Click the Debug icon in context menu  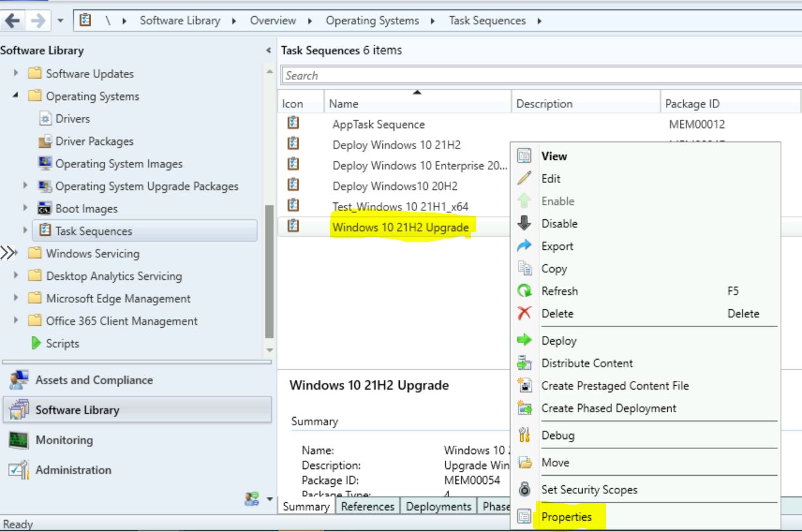click(524, 435)
